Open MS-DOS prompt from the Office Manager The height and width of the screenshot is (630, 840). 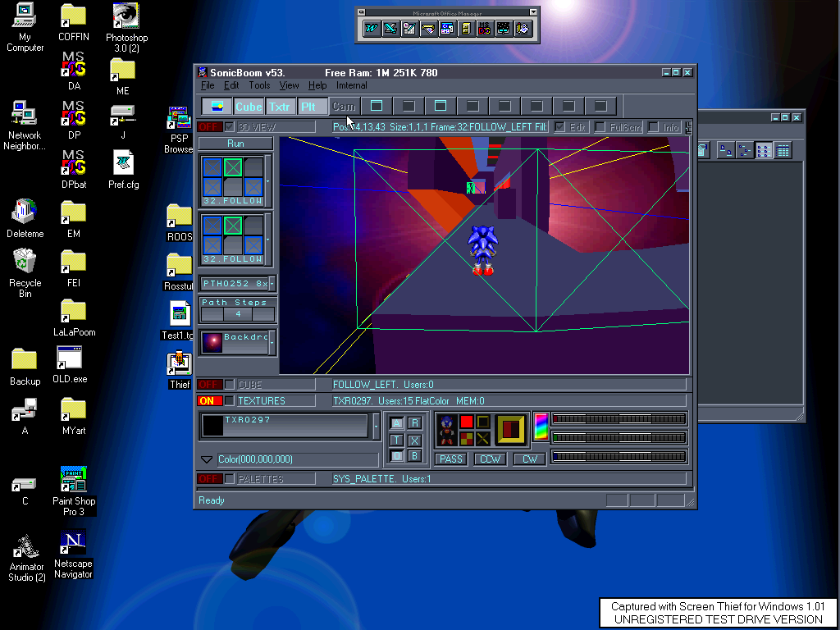click(x=484, y=29)
